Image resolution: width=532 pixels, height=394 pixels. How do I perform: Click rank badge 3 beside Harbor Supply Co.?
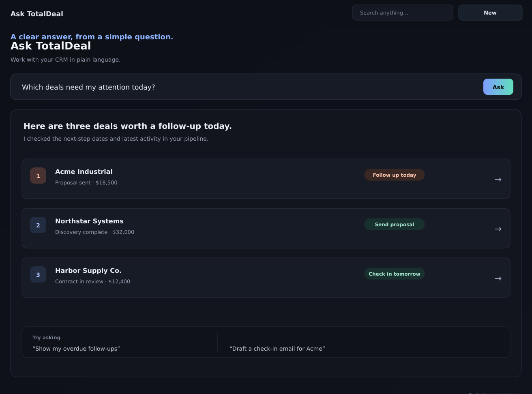coord(38,274)
